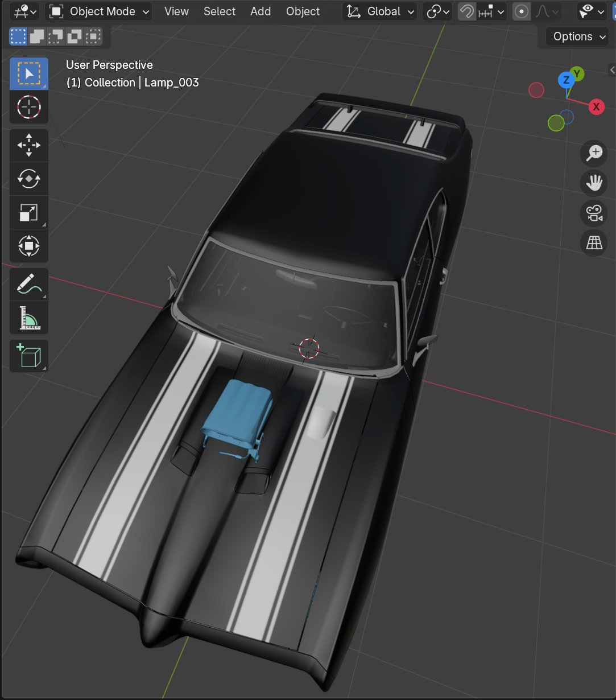Open the snapping settings dropdown
Screen dimensions: 616x700
[x=491, y=11]
